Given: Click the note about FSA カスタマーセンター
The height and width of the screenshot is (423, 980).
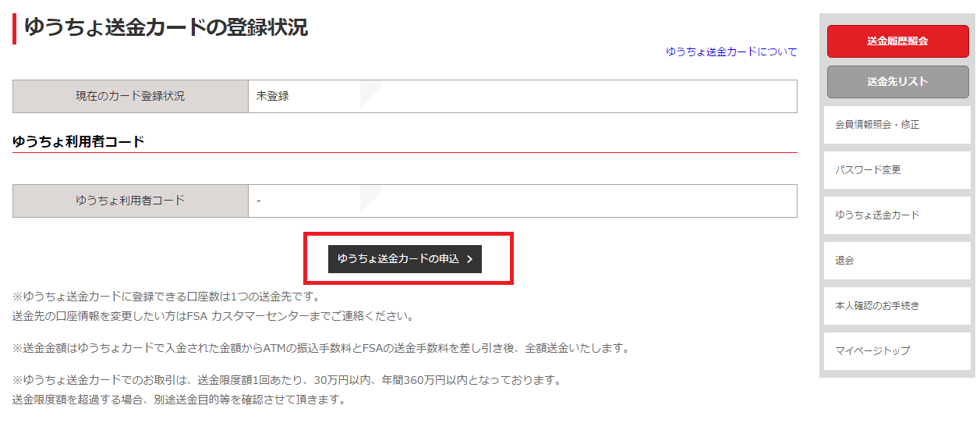Looking at the screenshot, I should pos(213,316).
